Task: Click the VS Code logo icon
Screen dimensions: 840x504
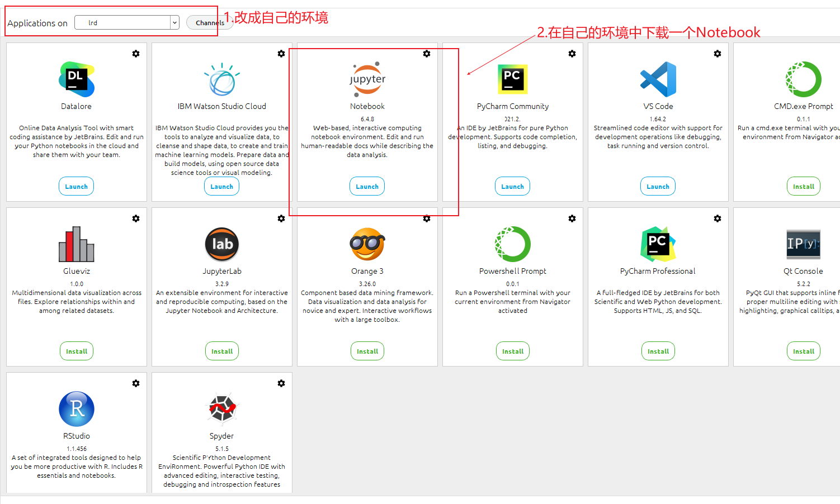Action: 658,79
